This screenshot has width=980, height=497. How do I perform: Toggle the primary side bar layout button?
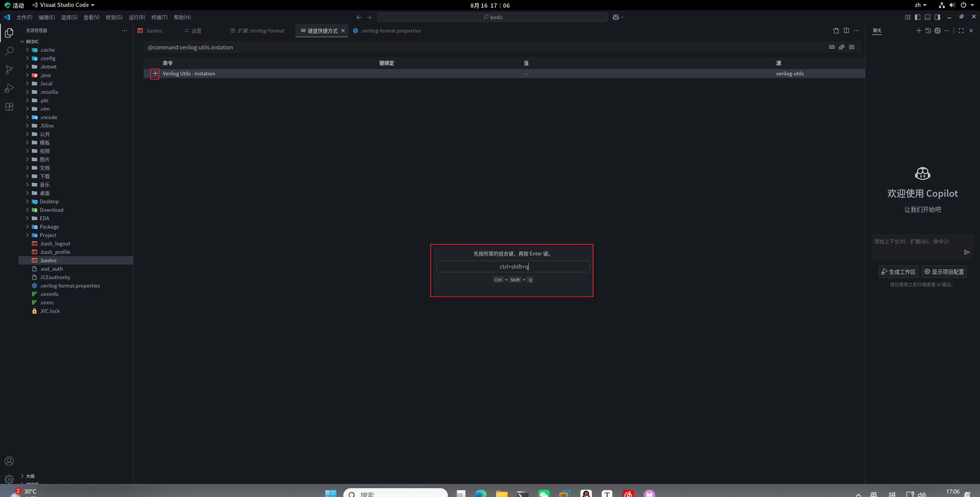pos(917,17)
